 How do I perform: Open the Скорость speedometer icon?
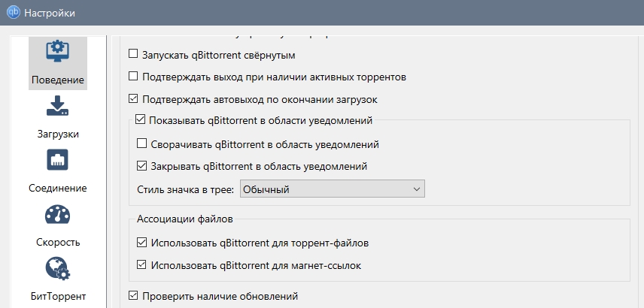[57, 214]
